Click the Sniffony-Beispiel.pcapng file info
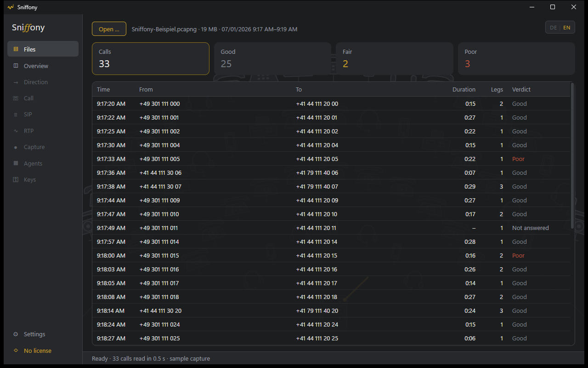Viewport: 588px width, 368px height. pos(215,29)
